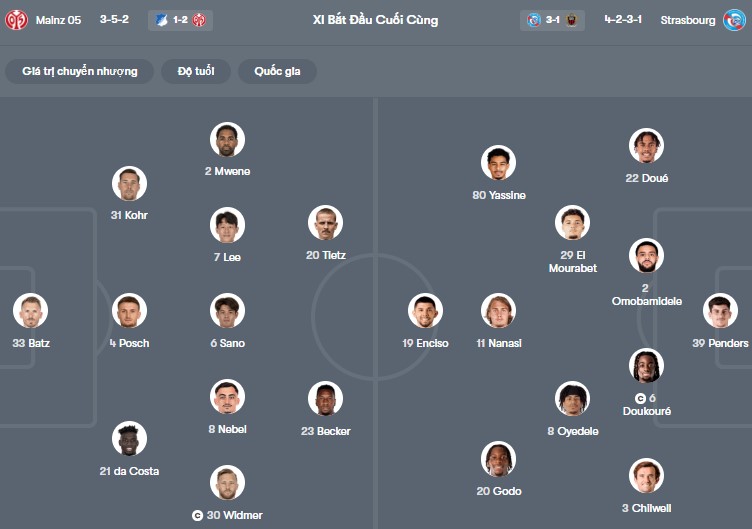Select Mwene's player avatar

coord(227,139)
